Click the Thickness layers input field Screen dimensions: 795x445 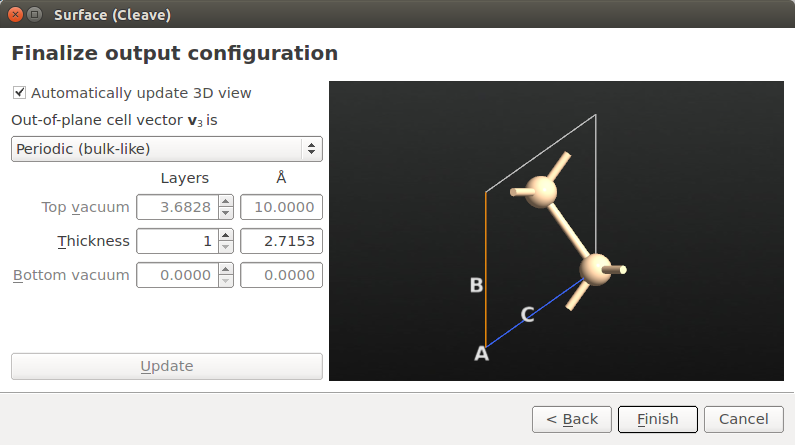point(176,241)
